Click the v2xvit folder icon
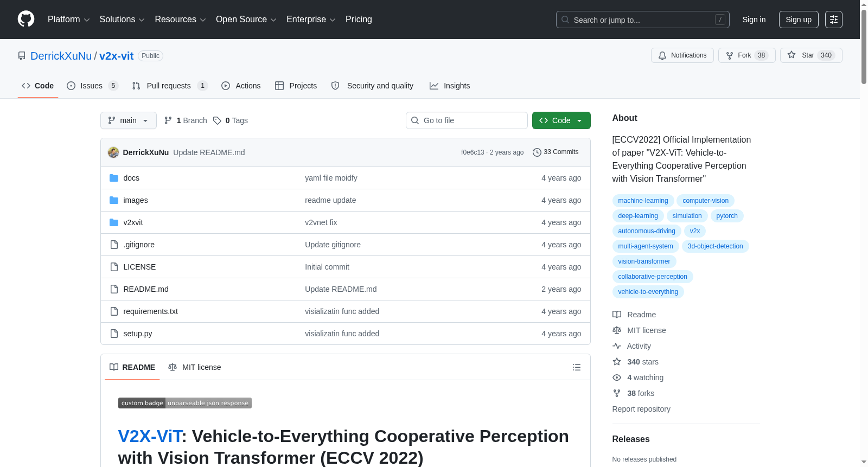868x467 pixels. pyautogui.click(x=114, y=222)
